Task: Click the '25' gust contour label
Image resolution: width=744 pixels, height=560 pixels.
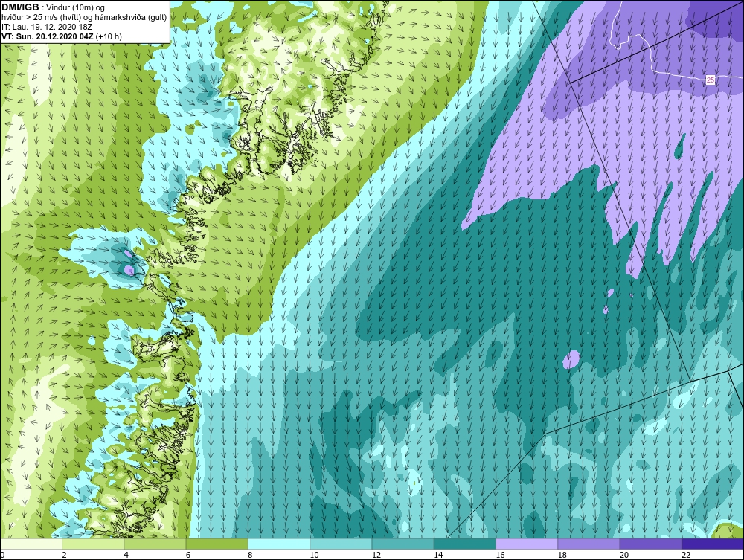Action: [711, 80]
